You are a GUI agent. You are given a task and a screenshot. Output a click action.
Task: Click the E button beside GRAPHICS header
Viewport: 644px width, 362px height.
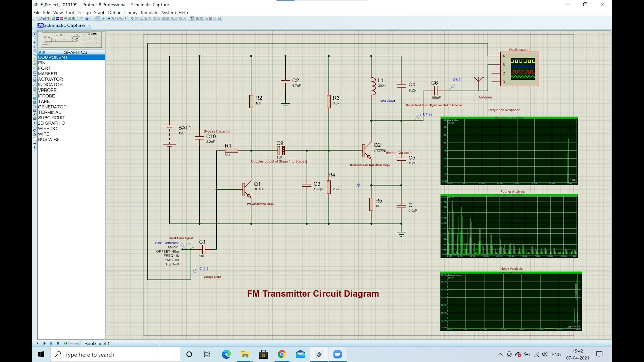coord(43,52)
